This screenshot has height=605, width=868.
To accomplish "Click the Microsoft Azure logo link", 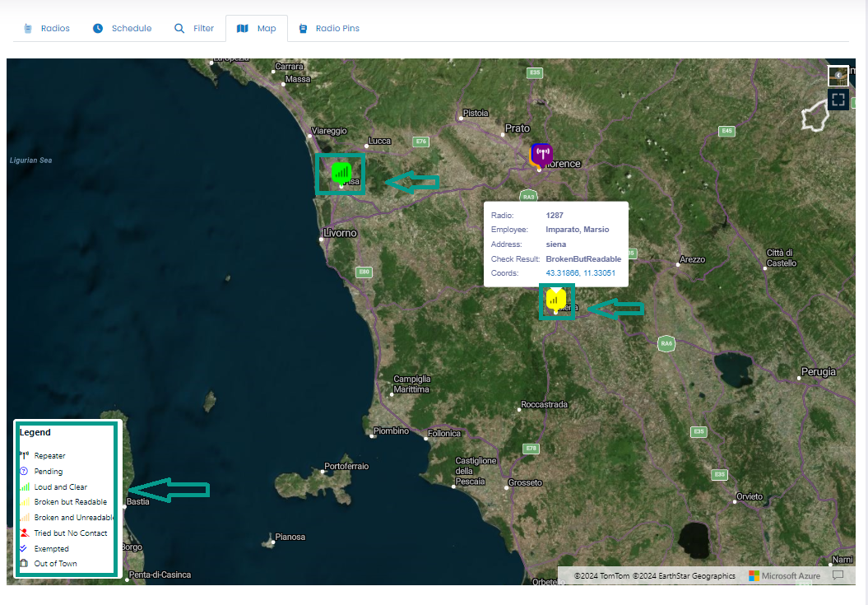I will (x=784, y=575).
